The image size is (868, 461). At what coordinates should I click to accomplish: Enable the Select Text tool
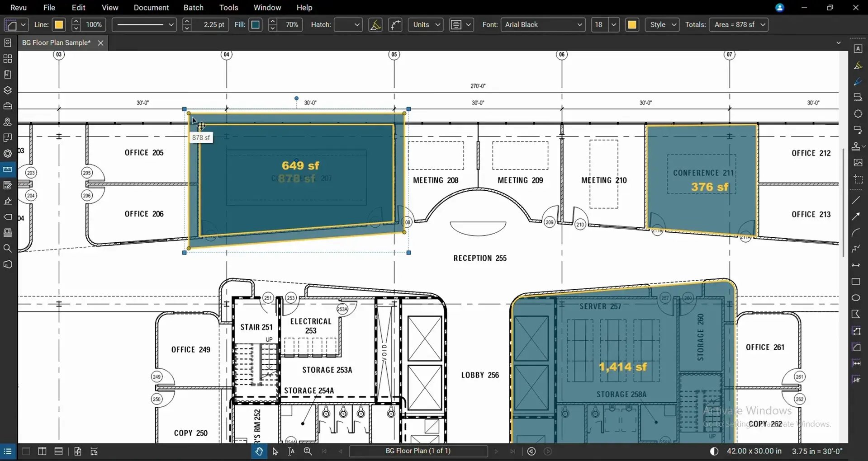click(291, 452)
